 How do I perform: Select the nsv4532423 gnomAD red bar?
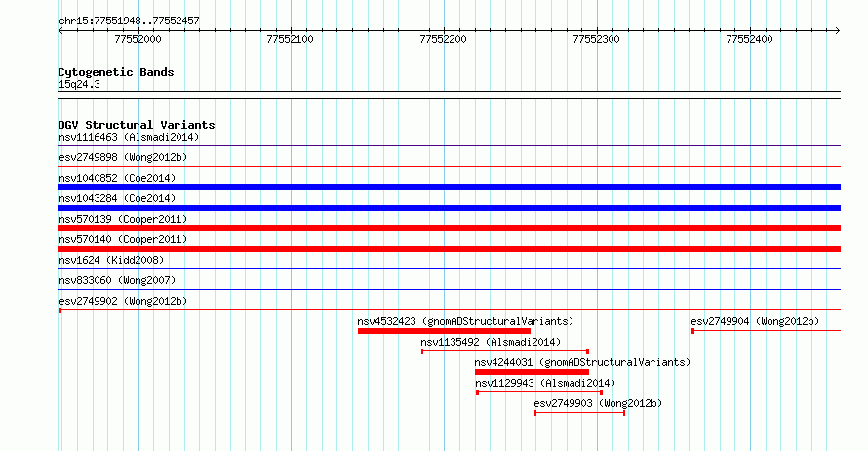pyautogui.click(x=444, y=331)
